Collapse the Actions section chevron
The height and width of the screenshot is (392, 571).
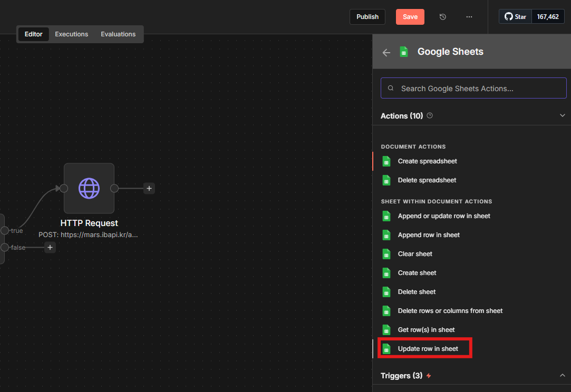click(562, 115)
